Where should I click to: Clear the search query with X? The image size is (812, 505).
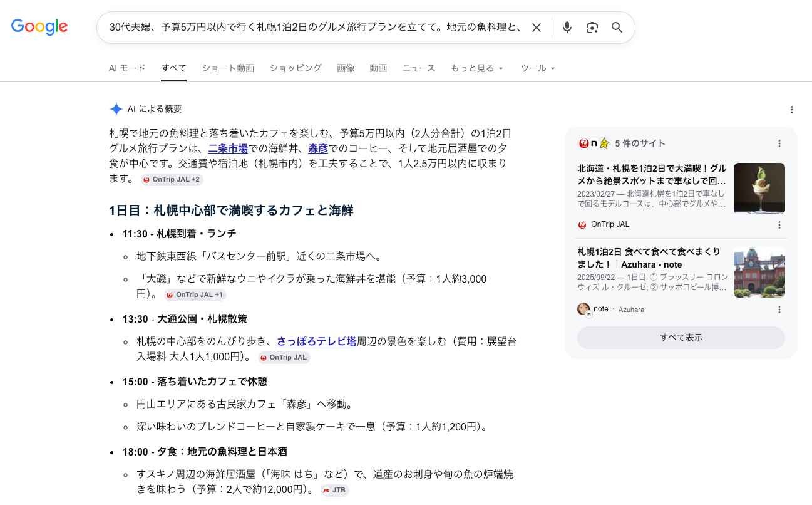(x=537, y=28)
